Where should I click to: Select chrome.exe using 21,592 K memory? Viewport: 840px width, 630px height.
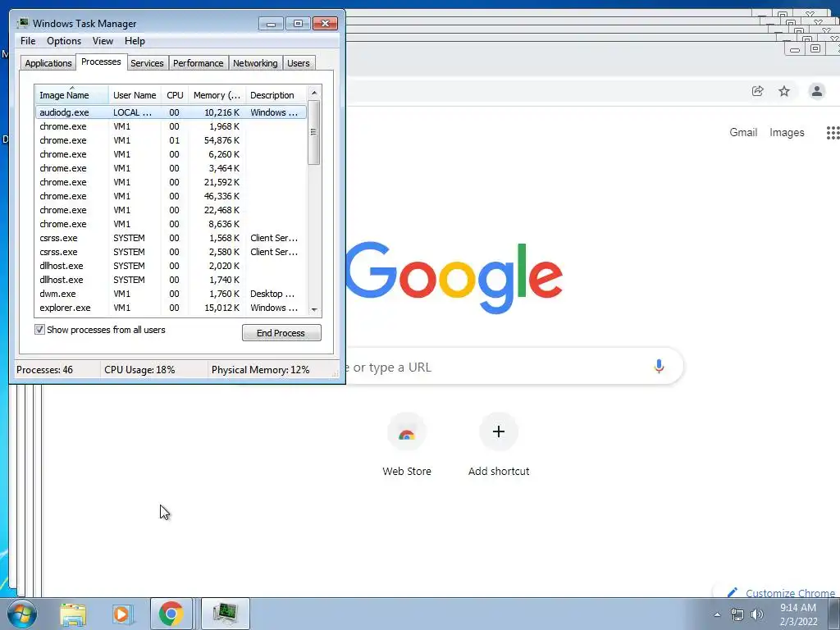[x=171, y=182]
